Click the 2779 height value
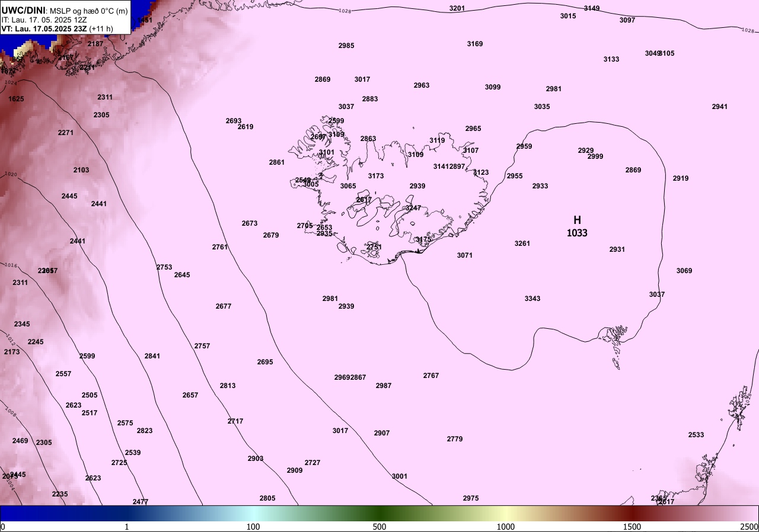Viewport: 759px width, 532px height. 455,439
